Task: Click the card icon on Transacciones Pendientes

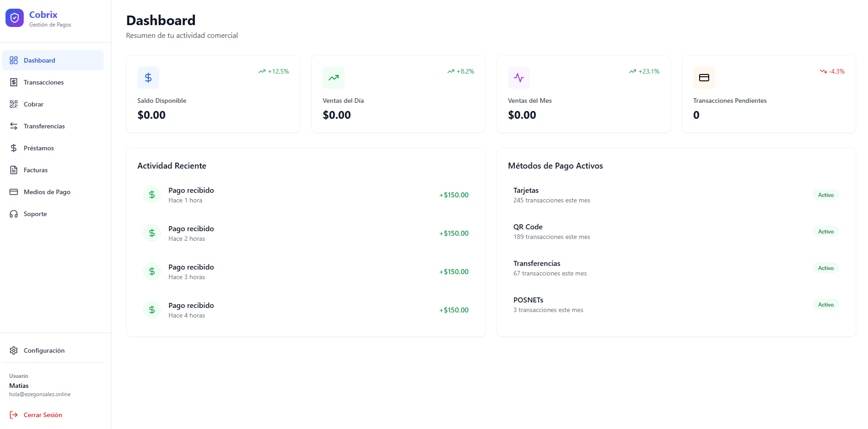Action: pyautogui.click(x=704, y=78)
